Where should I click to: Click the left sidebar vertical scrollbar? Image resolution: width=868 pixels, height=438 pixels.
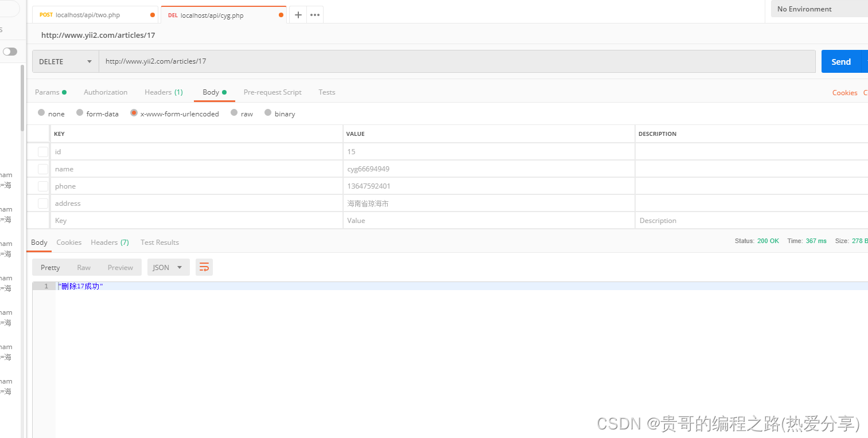[22, 97]
